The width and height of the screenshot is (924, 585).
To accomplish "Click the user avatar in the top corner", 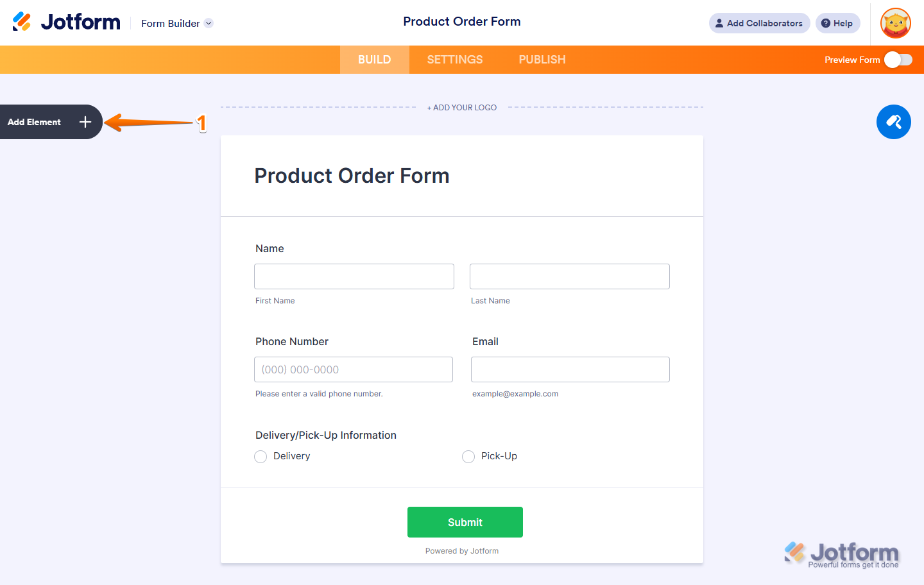I will pos(894,22).
